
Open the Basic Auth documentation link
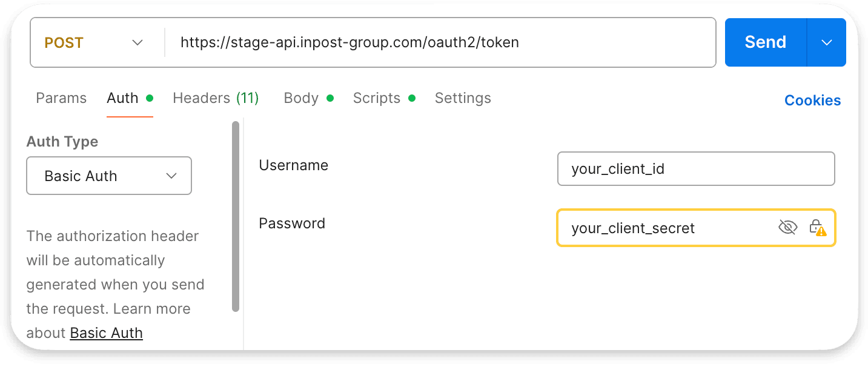click(106, 332)
